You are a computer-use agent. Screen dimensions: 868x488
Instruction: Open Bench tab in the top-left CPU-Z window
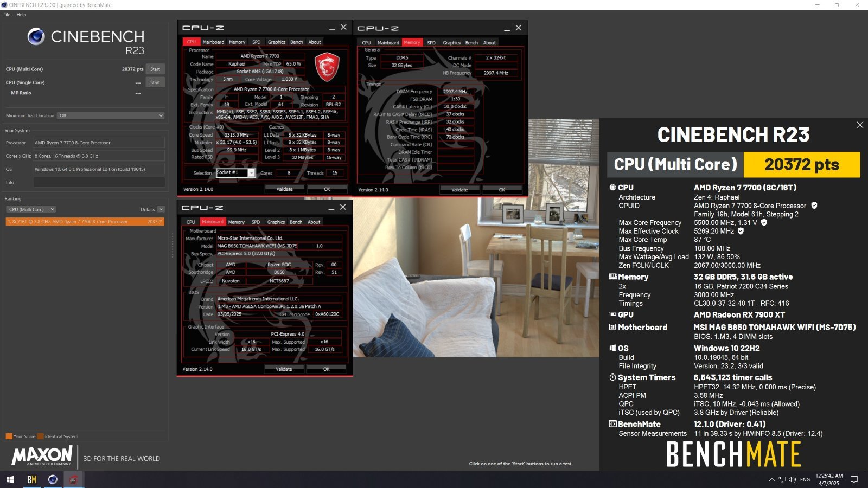tap(297, 42)
